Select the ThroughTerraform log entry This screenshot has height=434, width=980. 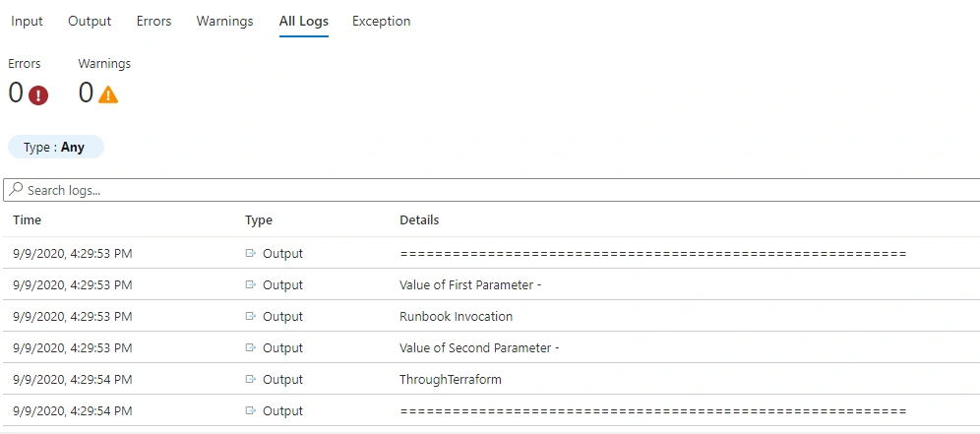[x=490, y=379]
